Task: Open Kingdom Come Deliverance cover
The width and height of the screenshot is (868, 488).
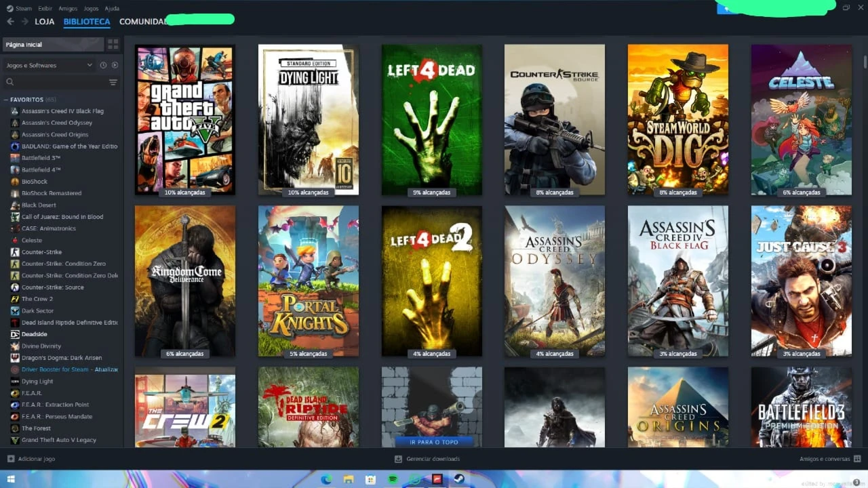Action: (x=185, y=281)
